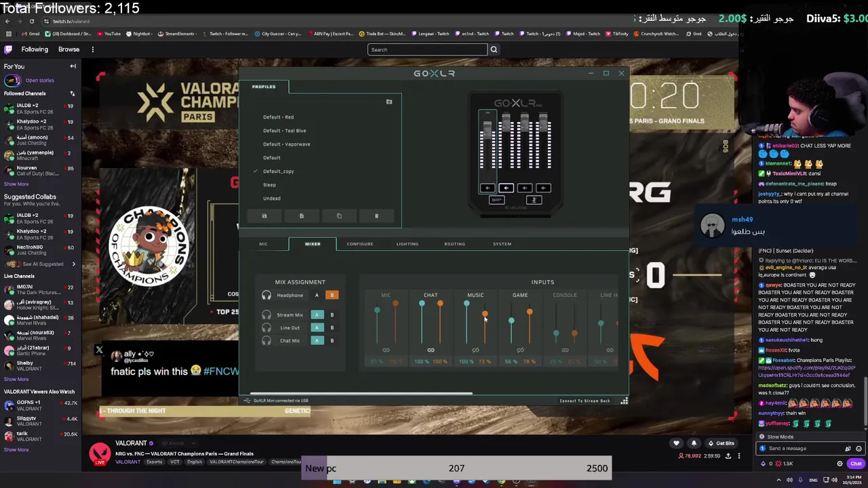This screenshot has height=488, width=868.
Task: Click the second fader mute button on device
Action: [x=506, y=188]
